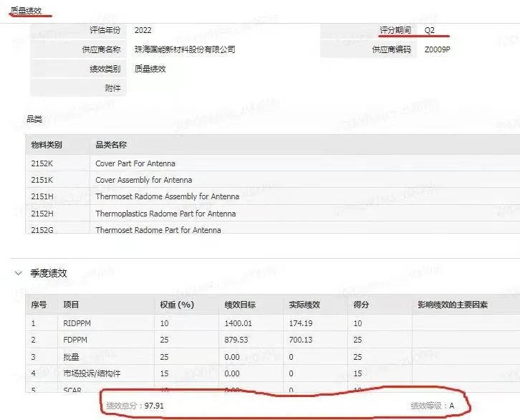The image size is (520, 420).
Task: Select the FDPPM performance row
Action: [x=75, y=340]
